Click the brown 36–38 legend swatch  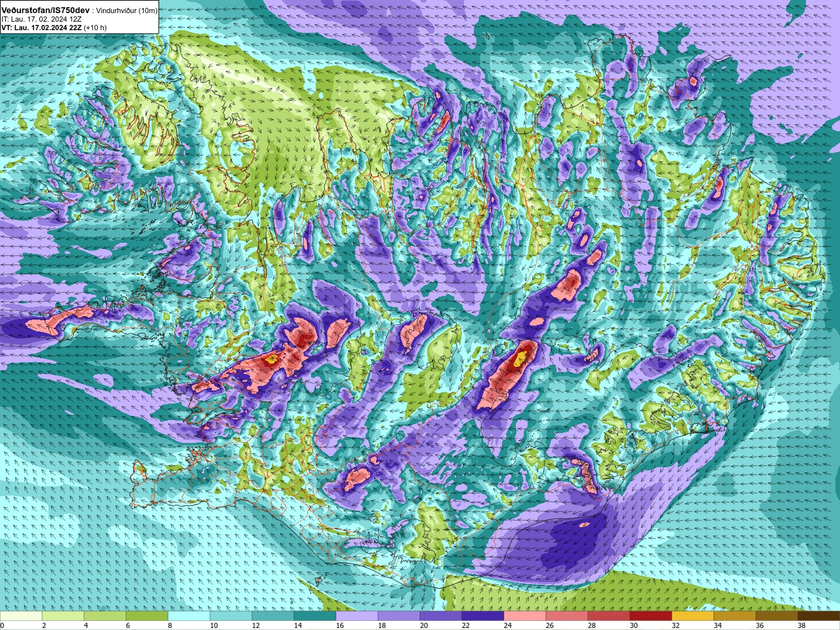(x=777, y=617)
